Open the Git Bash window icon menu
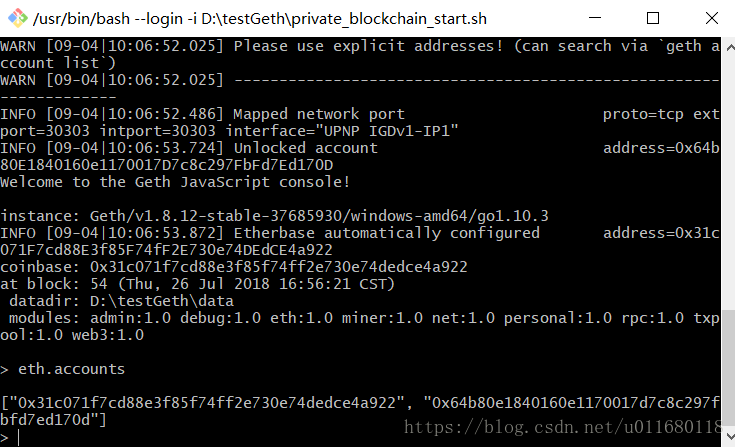735x447 pixels. pos(18,18)
